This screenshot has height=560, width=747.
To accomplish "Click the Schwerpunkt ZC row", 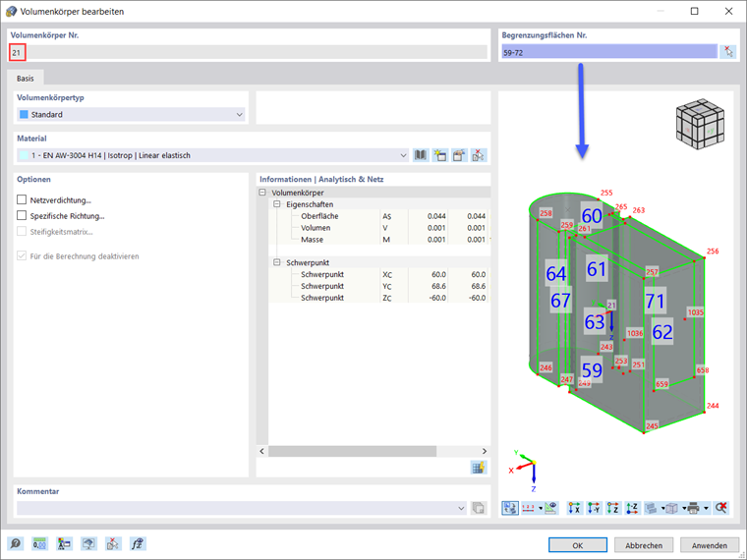I will (x=379, y=298).
